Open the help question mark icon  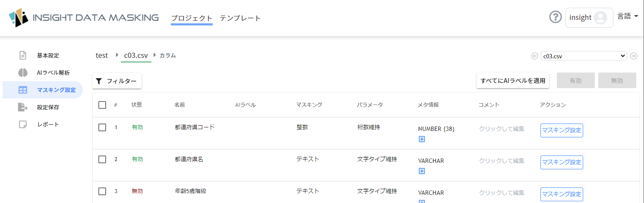(556, 17)
